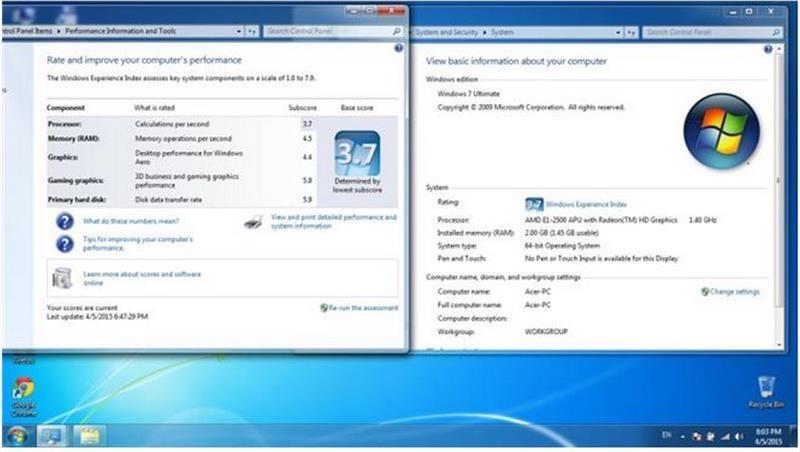Open Windows Explorer from the taskbar
The width and height of the screenshot is (800, 452).
pos(89,436)
